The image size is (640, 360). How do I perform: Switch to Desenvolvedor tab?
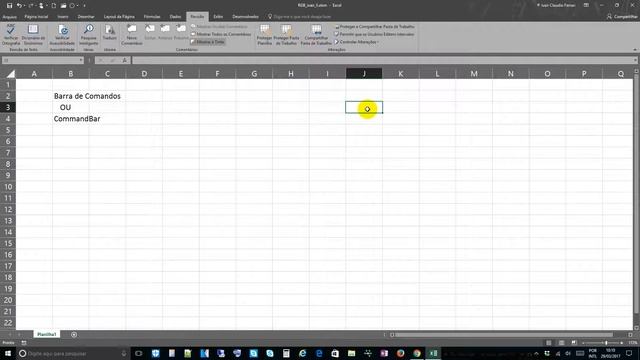[x=245, y=17]
